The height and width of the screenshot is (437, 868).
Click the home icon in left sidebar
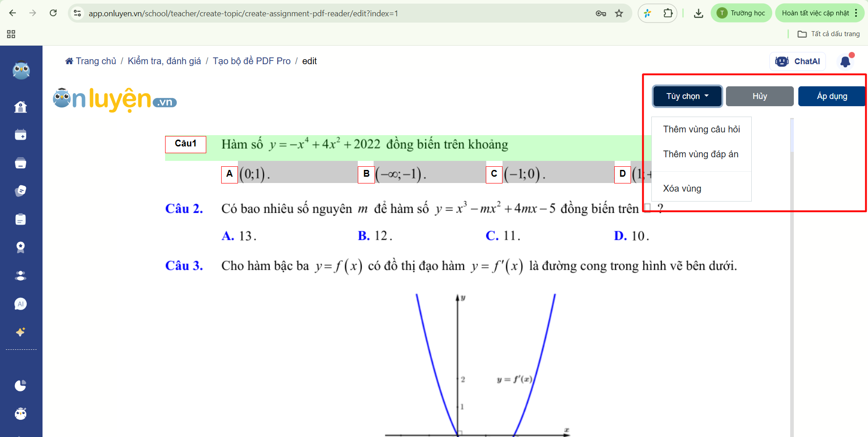[x=21, y=107]
